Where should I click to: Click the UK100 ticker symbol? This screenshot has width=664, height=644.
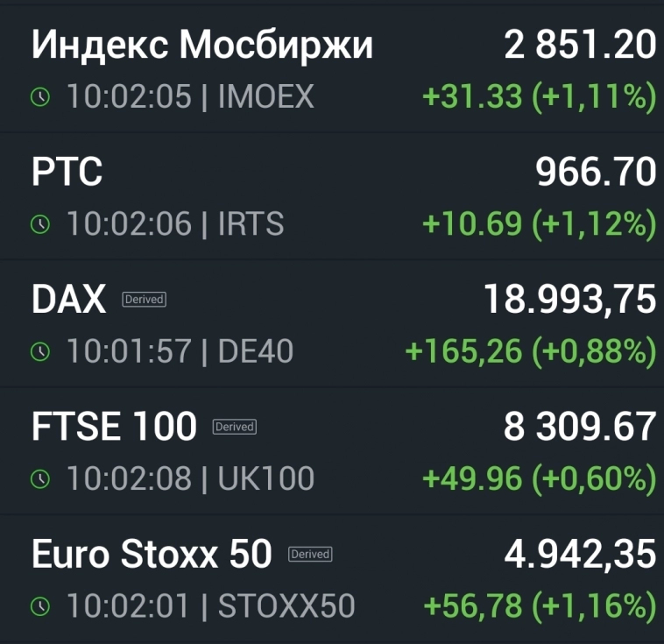(x=265, y=478)
